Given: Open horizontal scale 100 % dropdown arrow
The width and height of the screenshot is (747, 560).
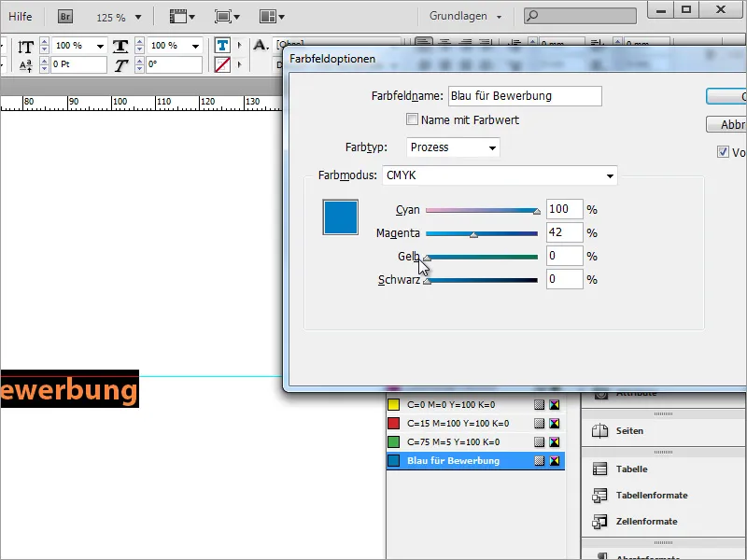Looking at the screenshot, I should pyautogui.click(x=195, y=46).
